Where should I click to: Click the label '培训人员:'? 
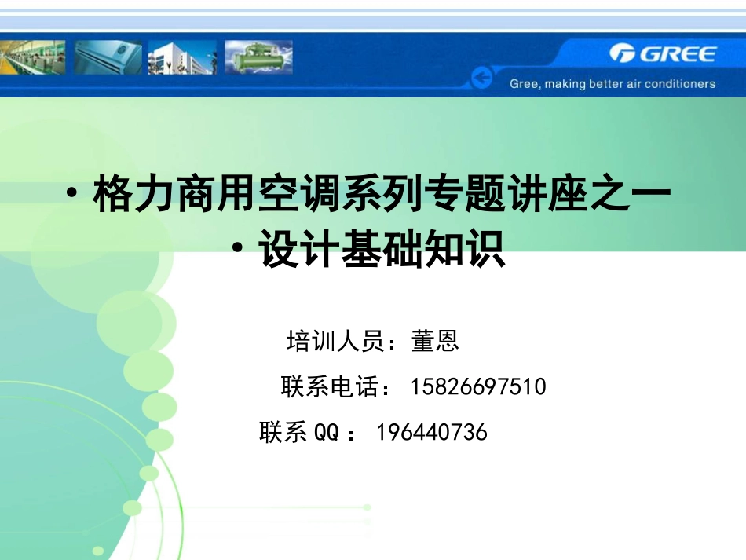coord(341,341)
